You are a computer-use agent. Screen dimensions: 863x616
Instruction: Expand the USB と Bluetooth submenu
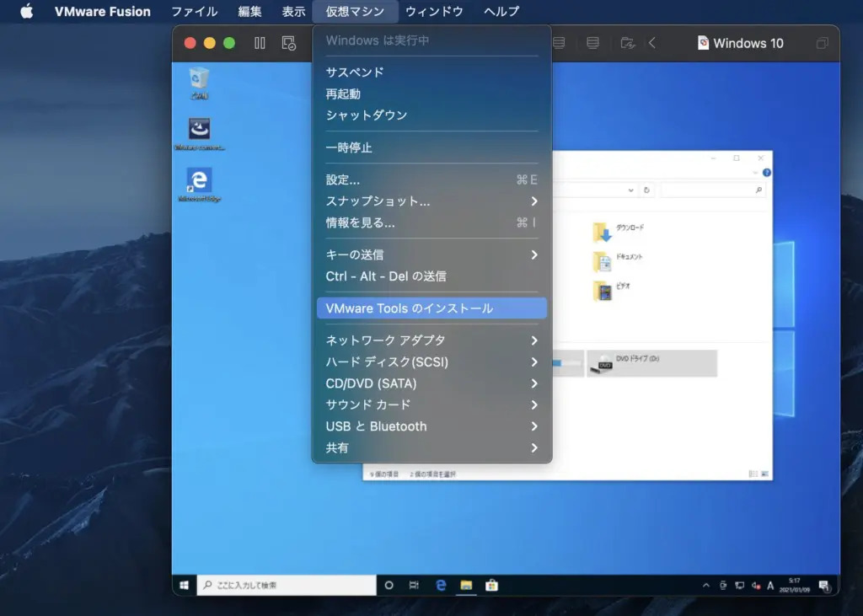coord(431,426)
